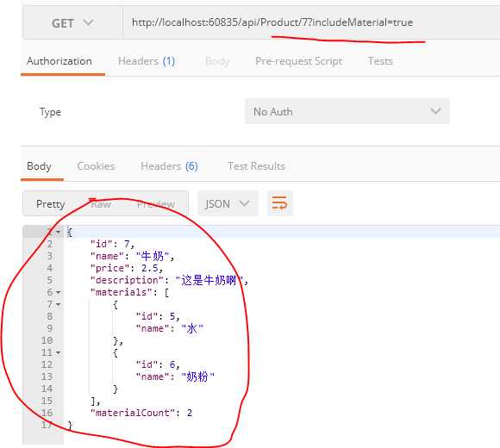
Task: Click the "materials" key text
Action: pos(121,293)
